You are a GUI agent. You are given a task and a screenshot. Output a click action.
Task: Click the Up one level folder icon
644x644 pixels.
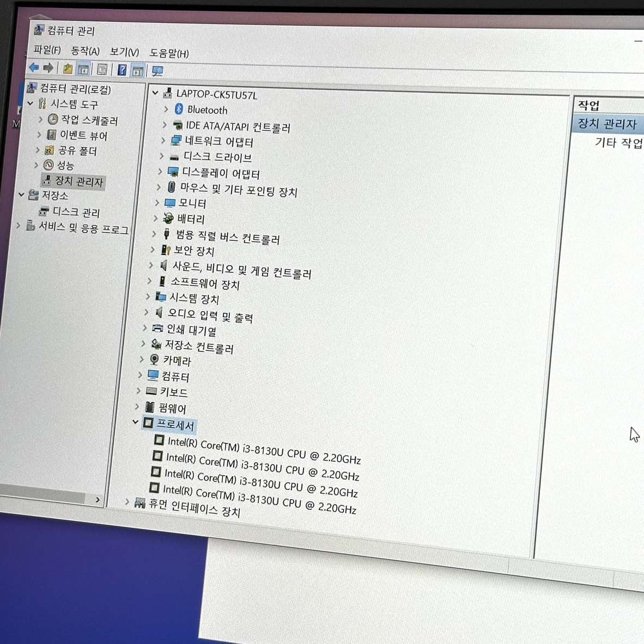[68, 69]
